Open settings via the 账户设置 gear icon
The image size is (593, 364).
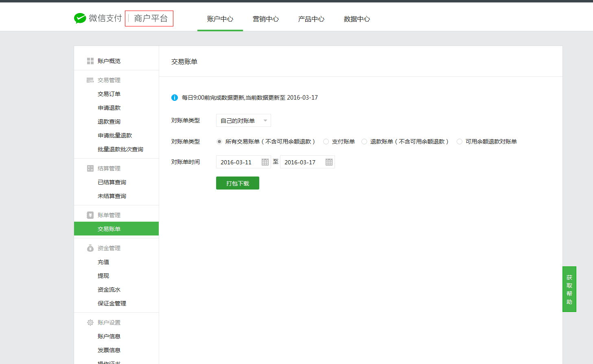click(90, 322)
